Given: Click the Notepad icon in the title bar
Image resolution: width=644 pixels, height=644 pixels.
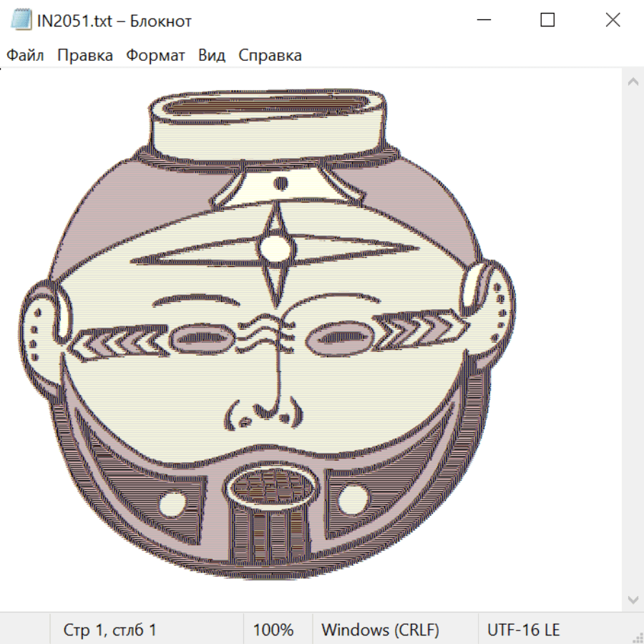Looking at the screenshot, I should click(21, 20).
